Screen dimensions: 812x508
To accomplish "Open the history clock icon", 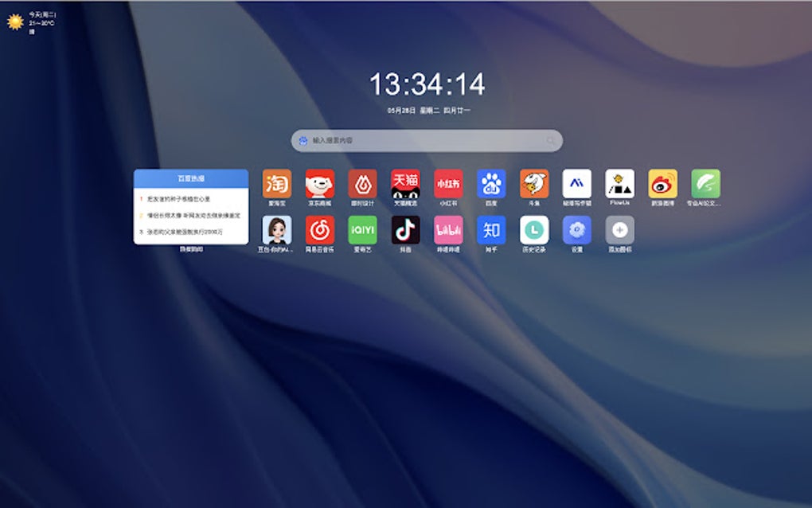I will point(534,230).
